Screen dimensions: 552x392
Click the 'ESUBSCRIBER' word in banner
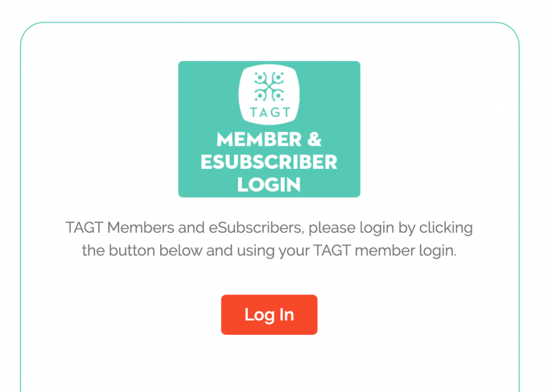tap(269, 162)
